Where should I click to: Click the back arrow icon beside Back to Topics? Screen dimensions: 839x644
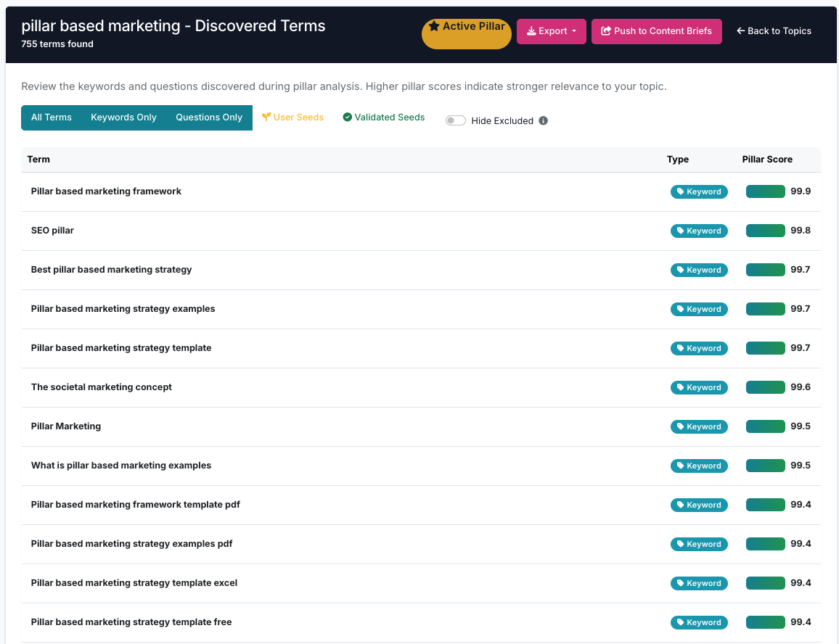pyautogui.click(x=740, y=31)
